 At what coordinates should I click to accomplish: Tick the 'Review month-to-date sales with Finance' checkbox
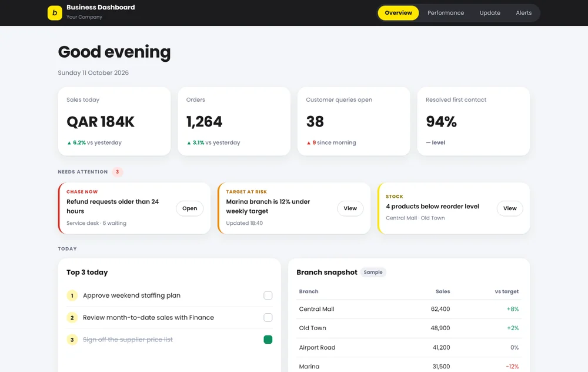pos(268,318)
